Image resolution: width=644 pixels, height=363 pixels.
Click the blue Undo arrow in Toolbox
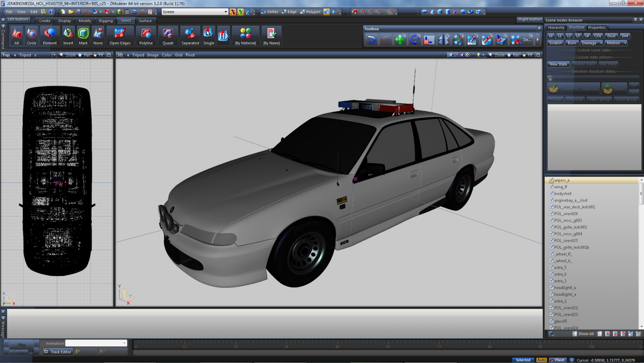coord(371,39)
